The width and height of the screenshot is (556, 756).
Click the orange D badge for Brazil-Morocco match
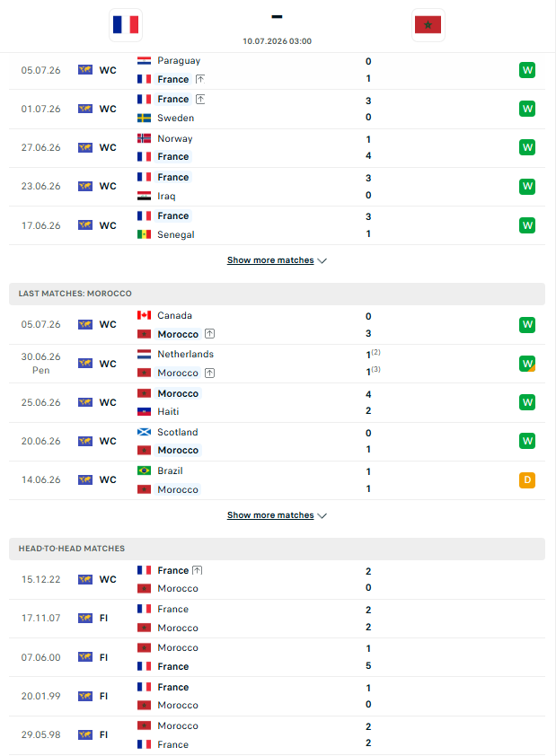click(x=527, y=480)
